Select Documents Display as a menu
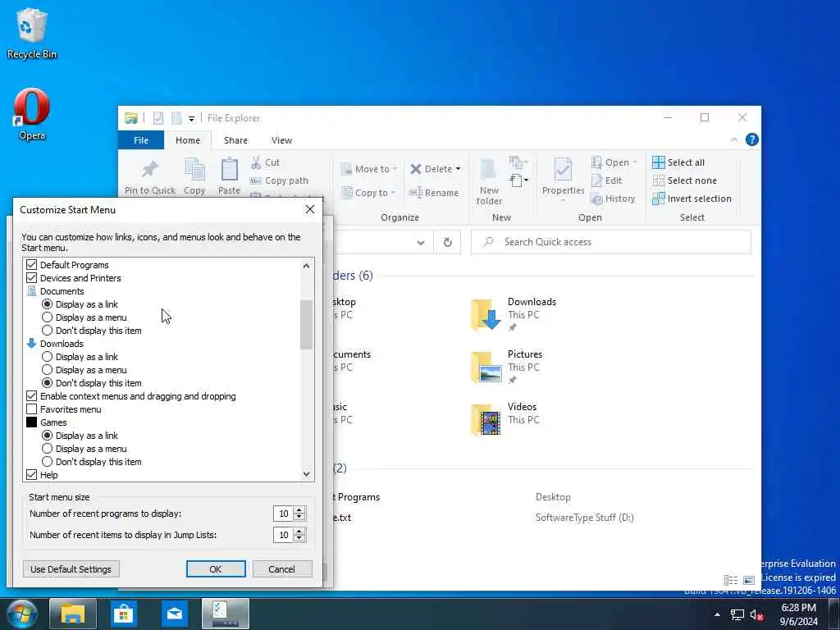 47,317
